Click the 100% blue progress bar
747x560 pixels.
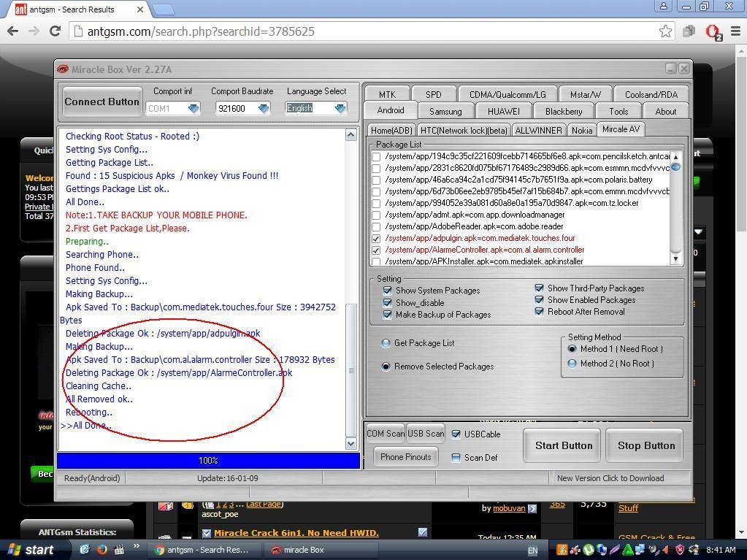point(208,461)
